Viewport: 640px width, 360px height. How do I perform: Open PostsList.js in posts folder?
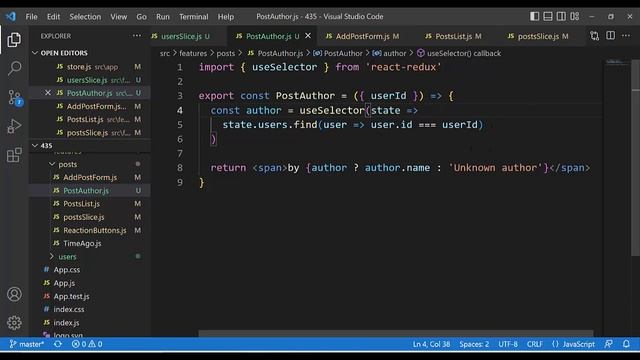click(x=90, y=204)
